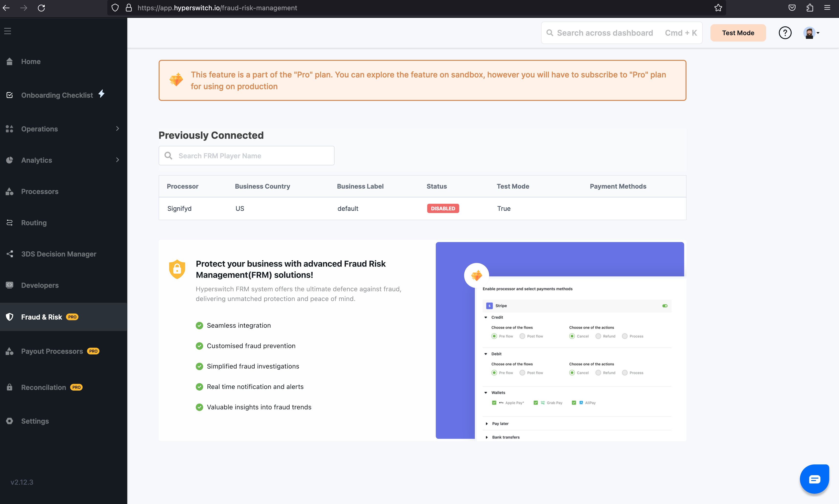
Task: Click the Test Mode button
Action: (x=738, y=33)
